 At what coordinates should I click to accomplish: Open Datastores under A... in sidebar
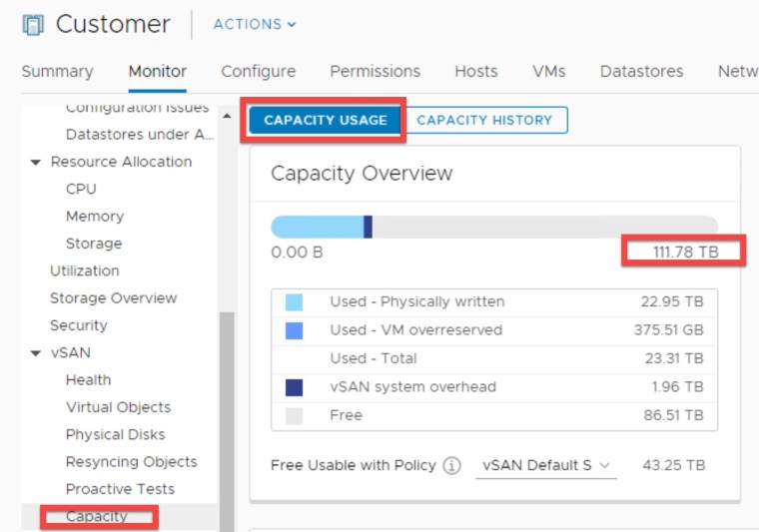140,135
